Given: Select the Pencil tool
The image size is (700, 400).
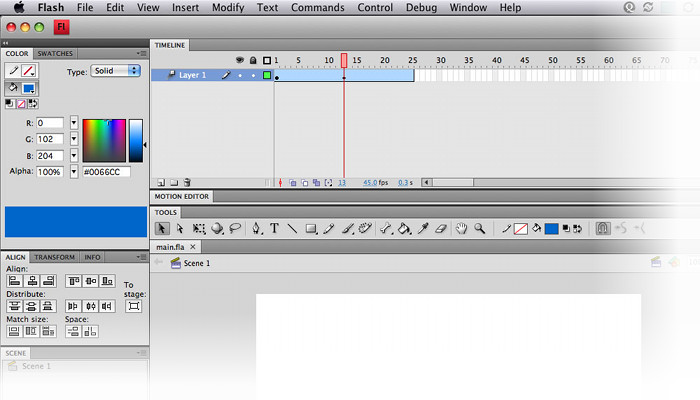Looking at the screenshot, I should (329, 229).
